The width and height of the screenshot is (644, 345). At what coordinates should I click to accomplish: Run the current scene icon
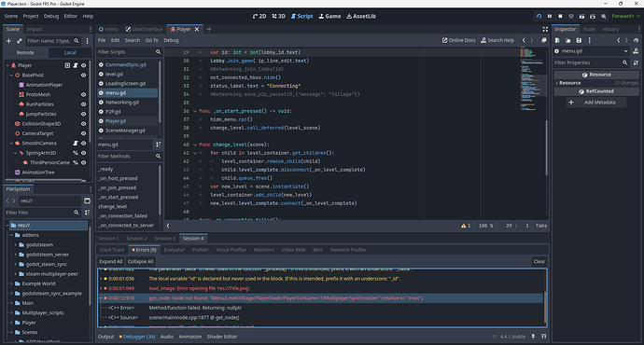tap(581, 17)
